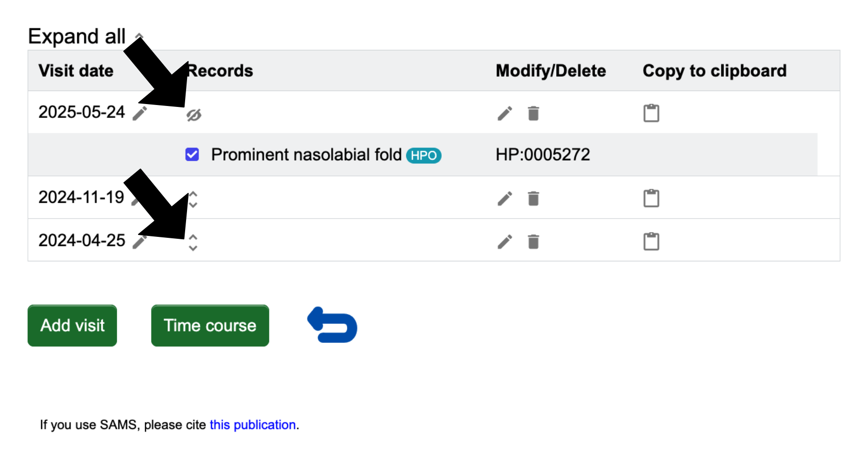
Task: Delete the 2024-04-25 visit
Action: click(533, 242)
